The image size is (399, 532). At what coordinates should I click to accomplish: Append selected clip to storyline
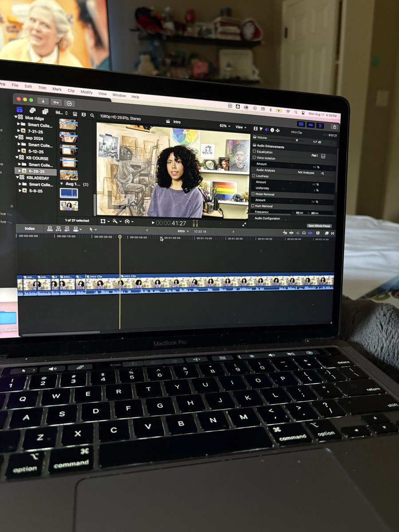[67, 229]
